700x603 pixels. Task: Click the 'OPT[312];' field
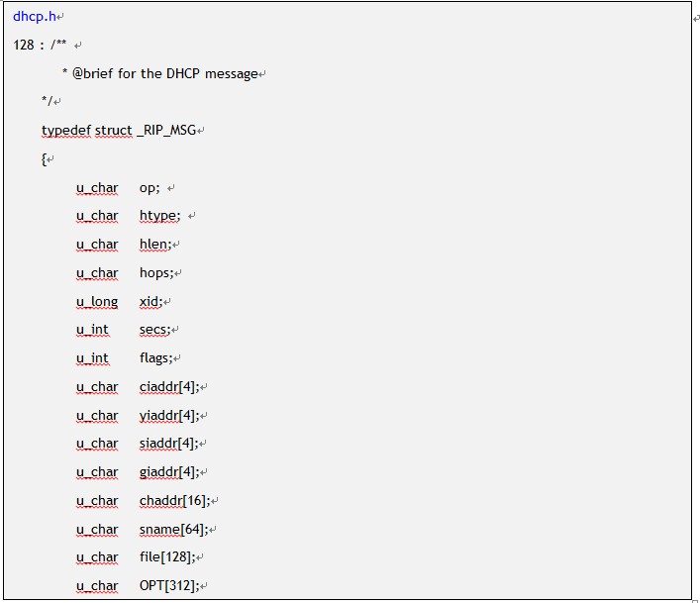click(169, 585)
